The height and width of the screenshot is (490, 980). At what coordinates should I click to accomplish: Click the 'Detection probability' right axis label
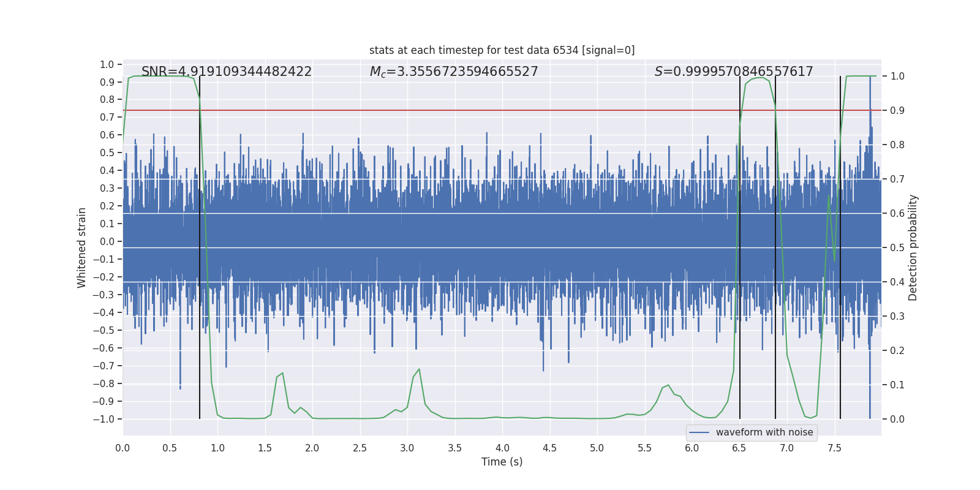tap(913, 247)
